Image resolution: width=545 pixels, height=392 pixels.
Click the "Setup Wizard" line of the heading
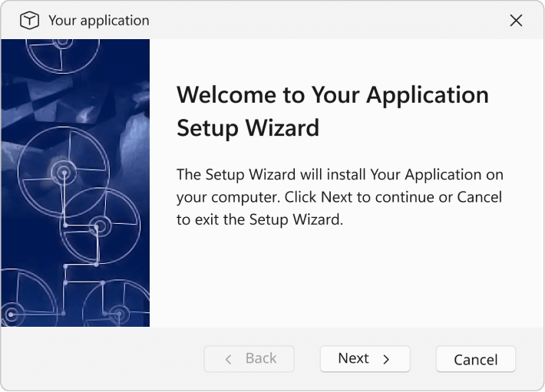[x=247, y=127]
